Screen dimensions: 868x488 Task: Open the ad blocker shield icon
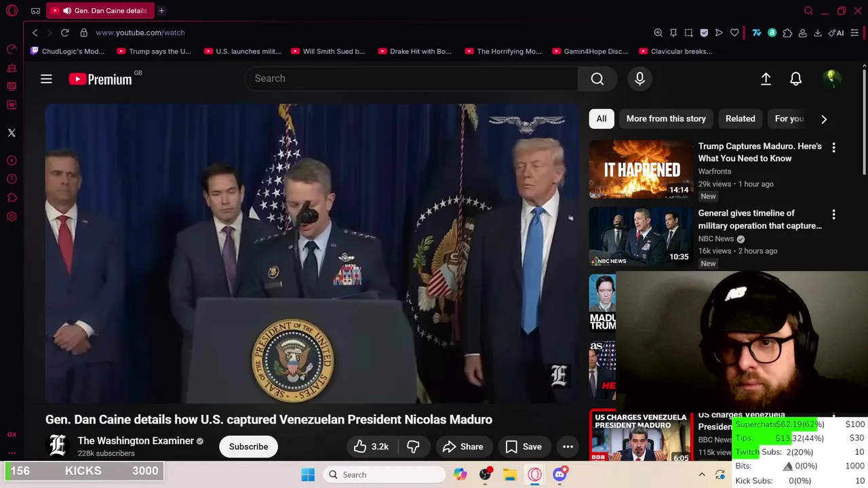[x=704, y=33]
